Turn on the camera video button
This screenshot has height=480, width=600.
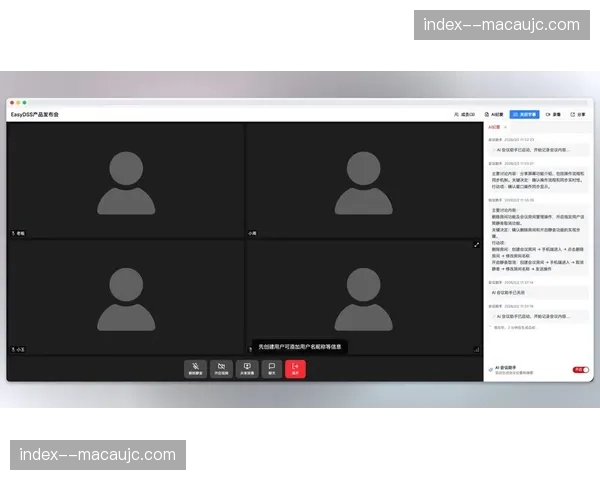tap(221, 368)
